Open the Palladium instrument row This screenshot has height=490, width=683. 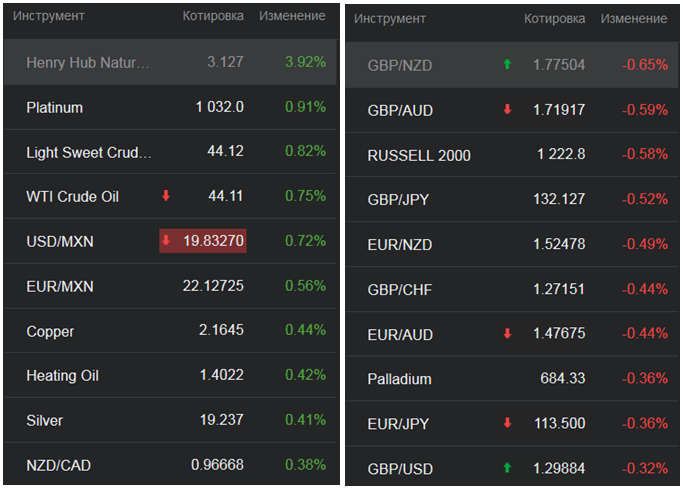[399, 379]
